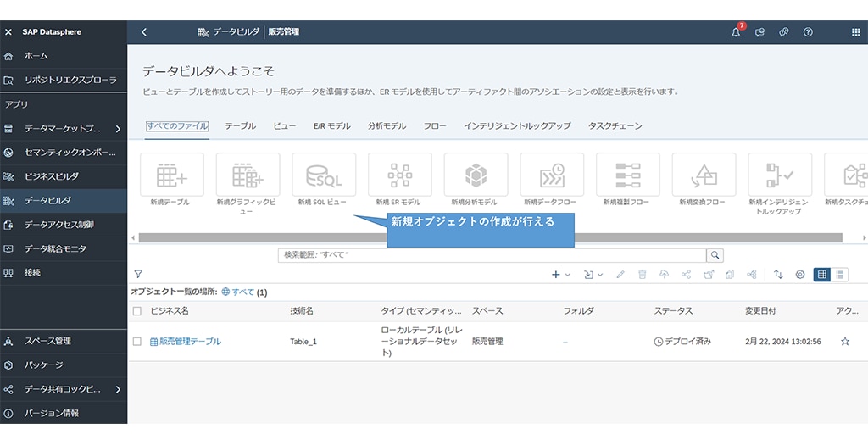Click the すべて location link

pos(242,292)
